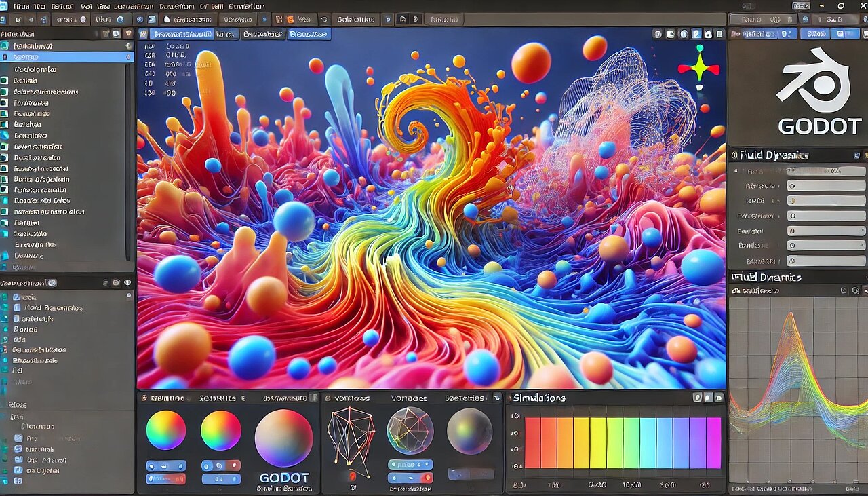Toggle the switch under the first color wheel
Screen dimensions: 868x496
166,465
